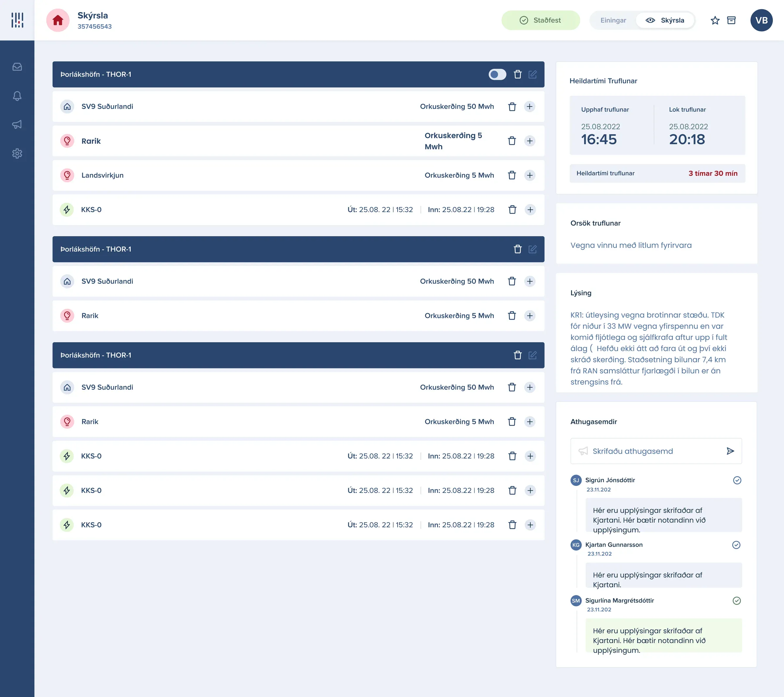Click the app logo at top left
This screenshot has height=697, width=784.
click(x=17, y=20)
